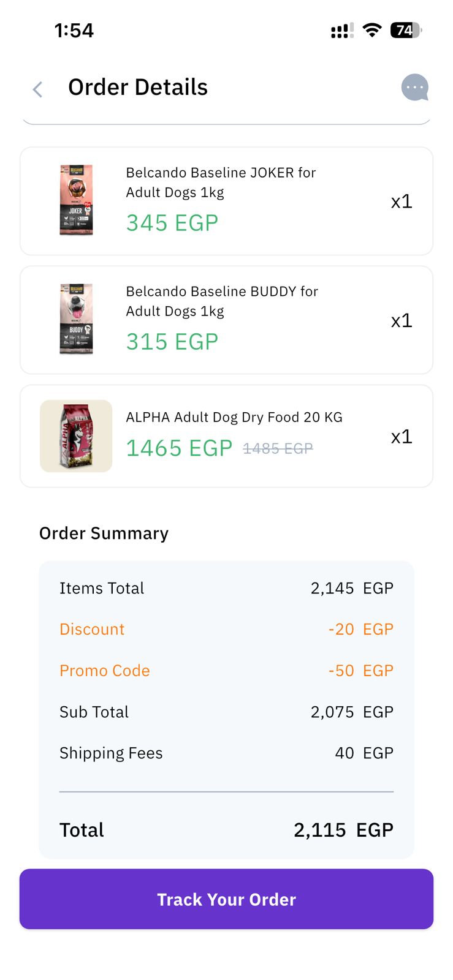Image resolution: width=453 pixels, height=980 pixels.
Task: Select Belcando Baseline JOKER product name
Action: coord(221,182)
